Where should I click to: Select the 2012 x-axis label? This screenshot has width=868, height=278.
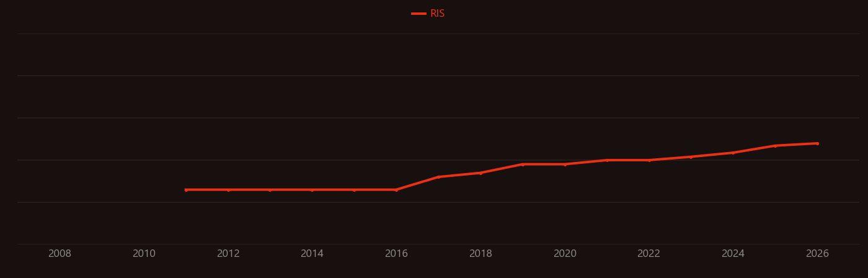tap(228, 254)
